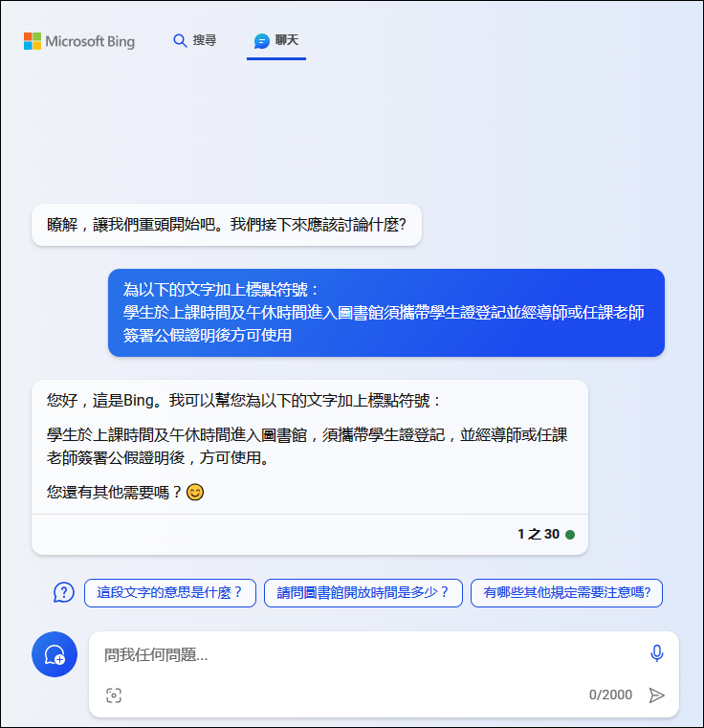
Task: Click the Microsoft Bing logo
Action: click(79, 41)
